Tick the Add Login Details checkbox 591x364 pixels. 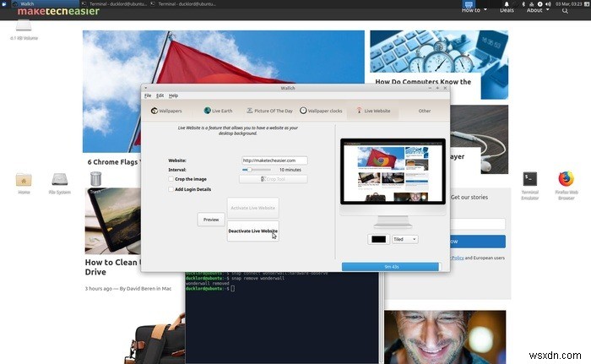coord(171,189)
